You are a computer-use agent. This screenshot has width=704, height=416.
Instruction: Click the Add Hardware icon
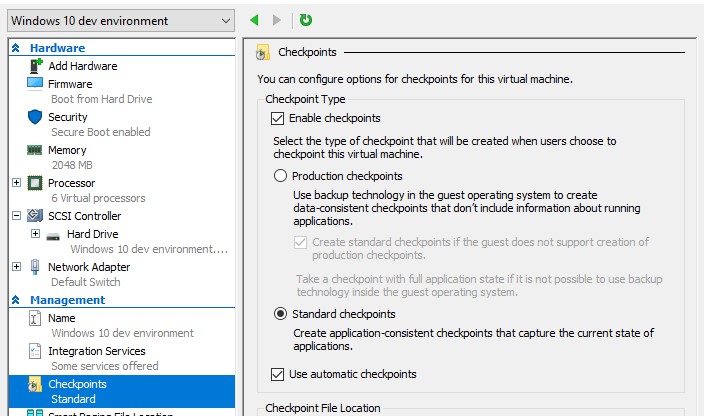[35, 66]
